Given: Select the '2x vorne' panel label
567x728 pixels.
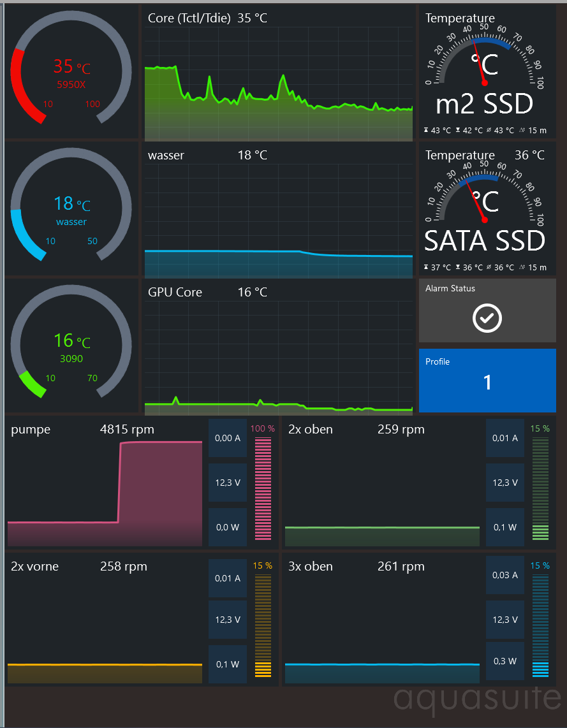Looking at the screenshot, I should coord(35,567).
